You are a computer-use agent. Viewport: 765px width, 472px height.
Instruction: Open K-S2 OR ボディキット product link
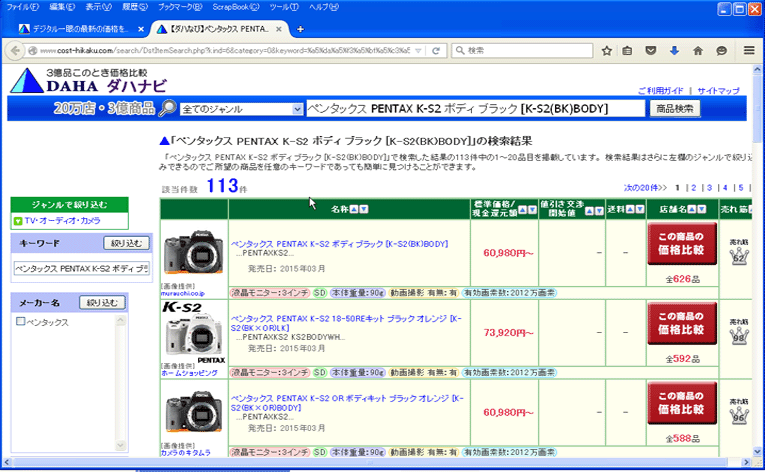click(347, 403)
